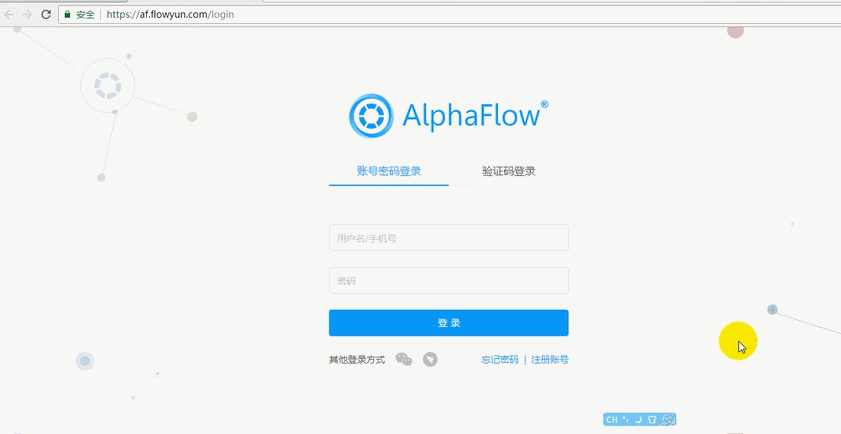Switch to 验证码登录 tab
The width and height of the screenshot is (841, 434).
[508, 172]
